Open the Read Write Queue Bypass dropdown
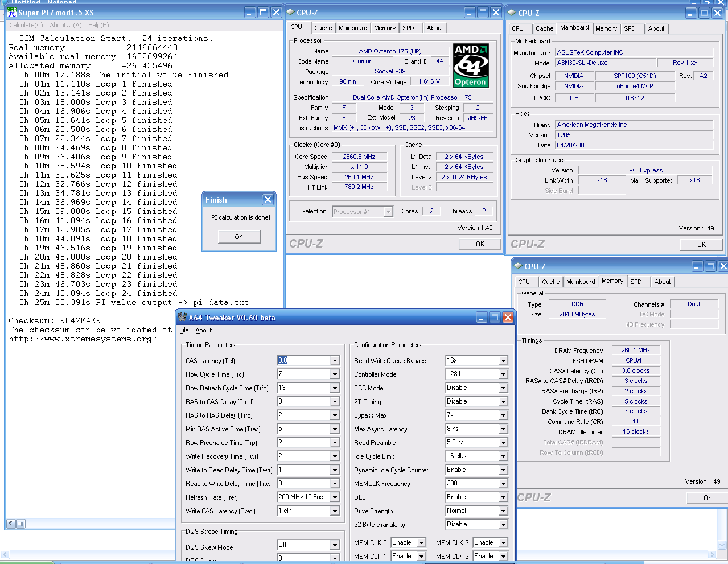The height and width of the screenshot is (564, 728). coord(503,360)
